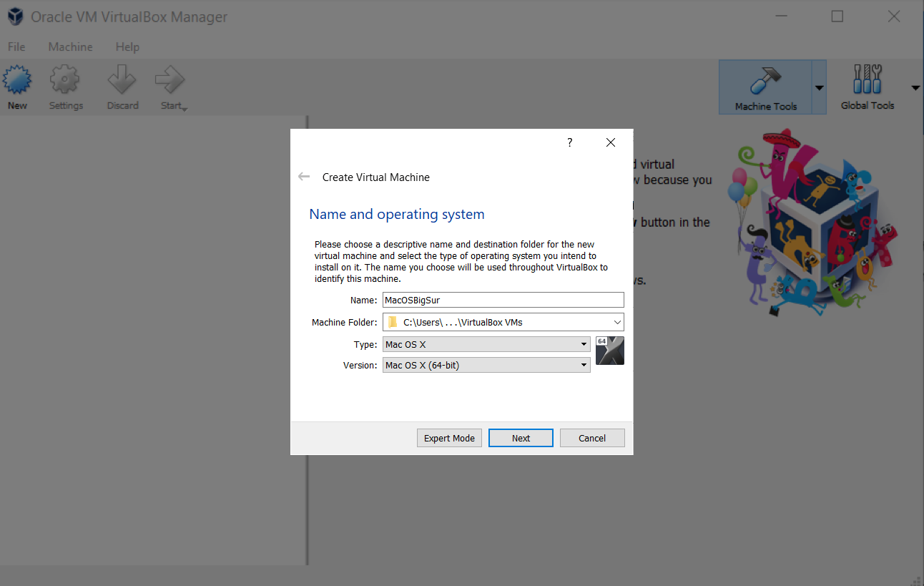Screen dimensions: 924x586
Task: Open the Machine Folder combo box
Action: 503,322
